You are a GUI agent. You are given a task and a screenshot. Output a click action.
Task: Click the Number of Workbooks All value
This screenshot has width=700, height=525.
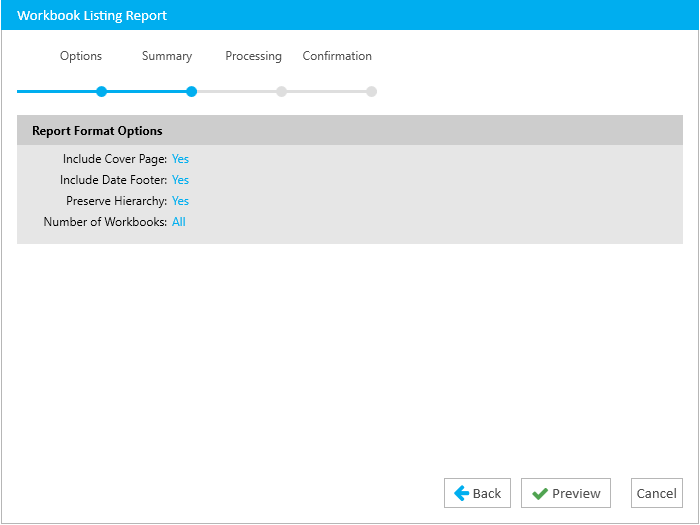(x=179, y=222)
